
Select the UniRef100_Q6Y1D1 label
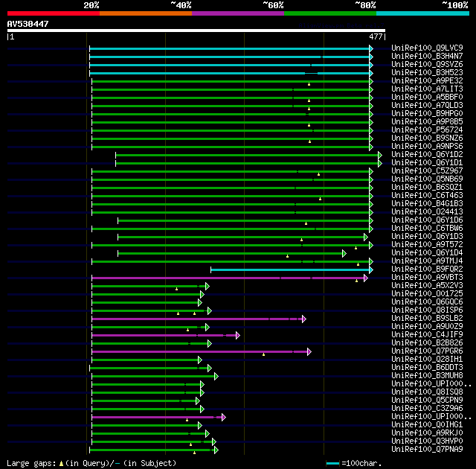tap(427, 163)
